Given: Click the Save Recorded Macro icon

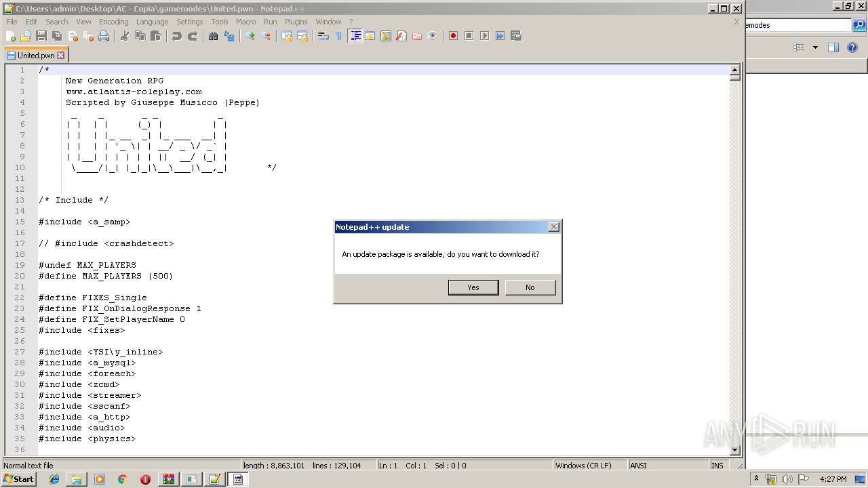Looking at the screenshot, I should 516,36.
